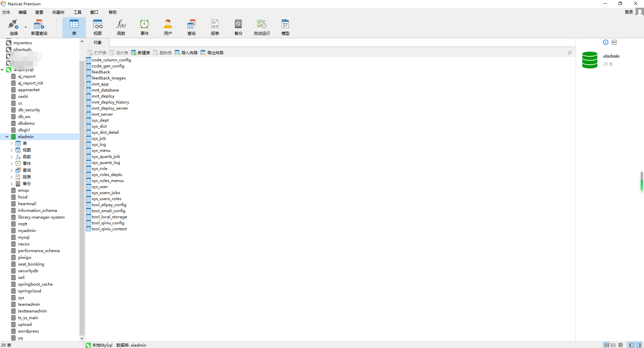The width and height of the screenshot is (644, 348).
Task: Select the information_schema database
Action: [38, 211]
